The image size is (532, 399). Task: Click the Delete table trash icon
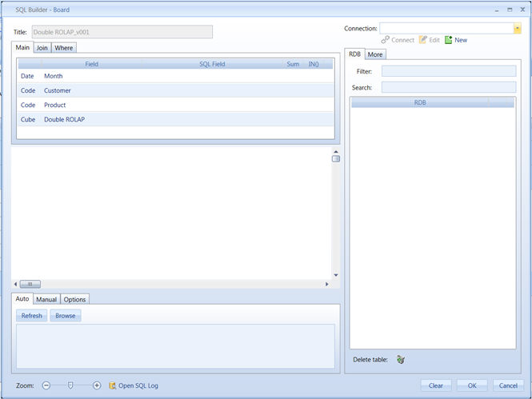pyautogui.click(x=400, y=360)
